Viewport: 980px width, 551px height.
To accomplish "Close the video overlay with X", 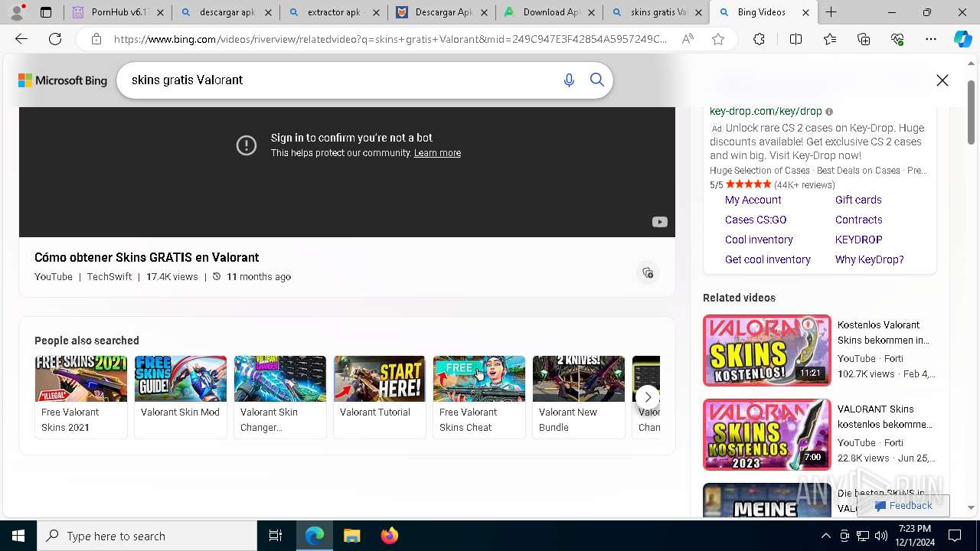I will (x=942, y=80).
